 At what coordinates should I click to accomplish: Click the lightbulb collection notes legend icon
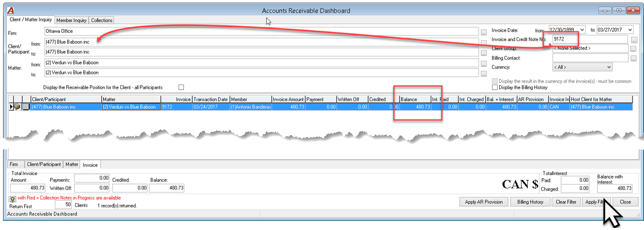(12, 198)
